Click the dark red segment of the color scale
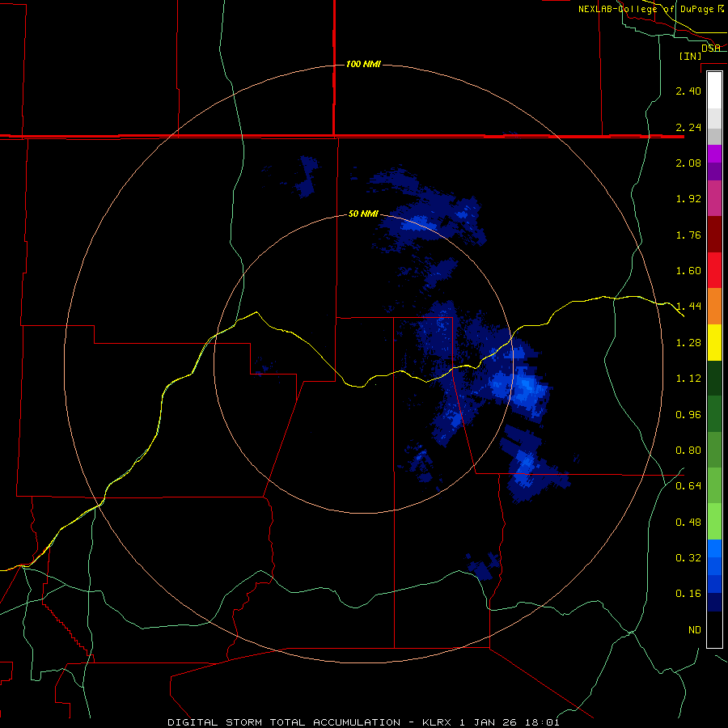Screen dimensions: 728x728 714,235
